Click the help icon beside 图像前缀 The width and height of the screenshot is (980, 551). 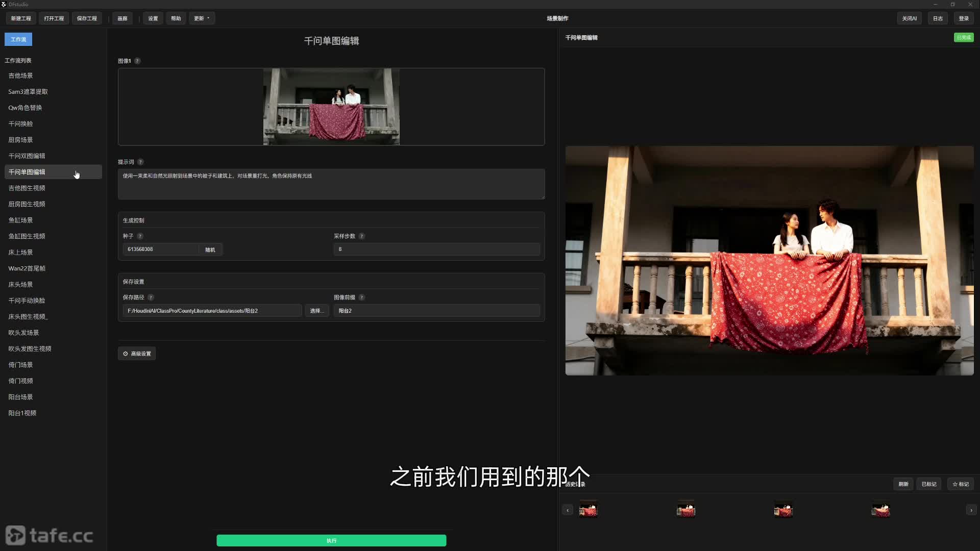[x=361, y=297]
